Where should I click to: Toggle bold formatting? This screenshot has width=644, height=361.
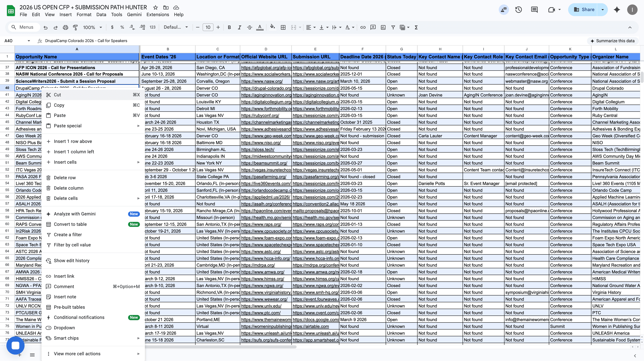tap(229, 27)
